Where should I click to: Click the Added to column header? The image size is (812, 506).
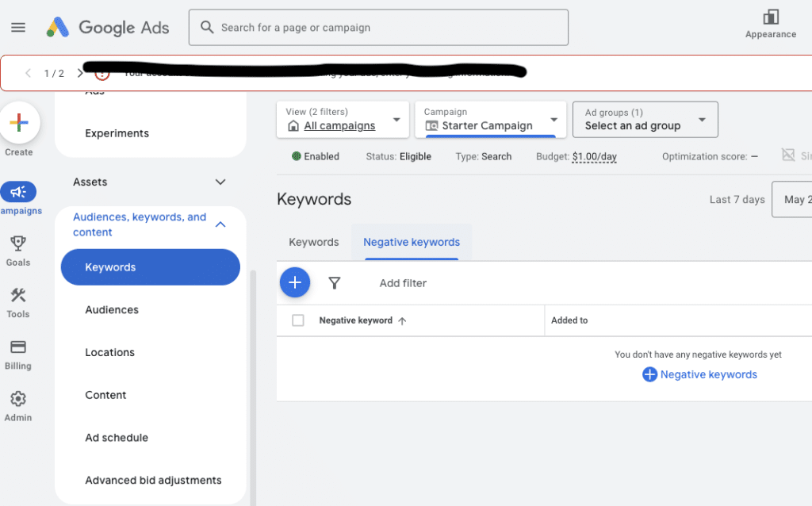(569, 320)
